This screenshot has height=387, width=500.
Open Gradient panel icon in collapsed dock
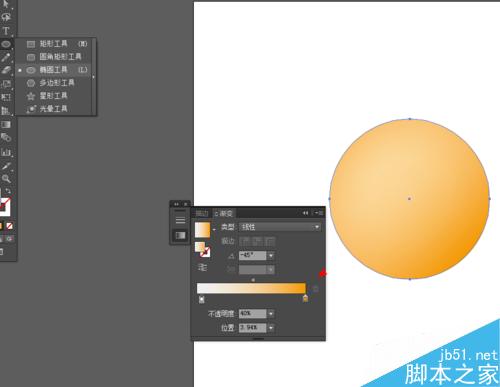(x=180, y=235)
